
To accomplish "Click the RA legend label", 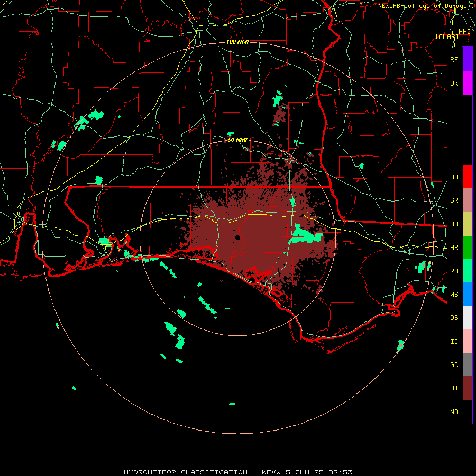I will [454, 271].
